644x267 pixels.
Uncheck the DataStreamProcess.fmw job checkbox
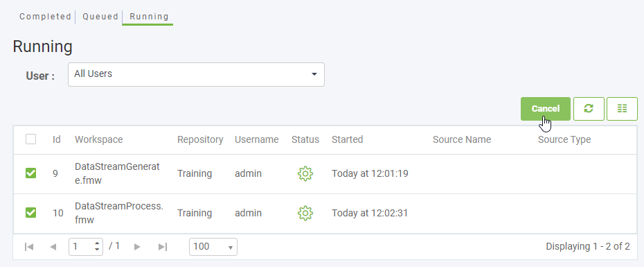pos(30,213)
